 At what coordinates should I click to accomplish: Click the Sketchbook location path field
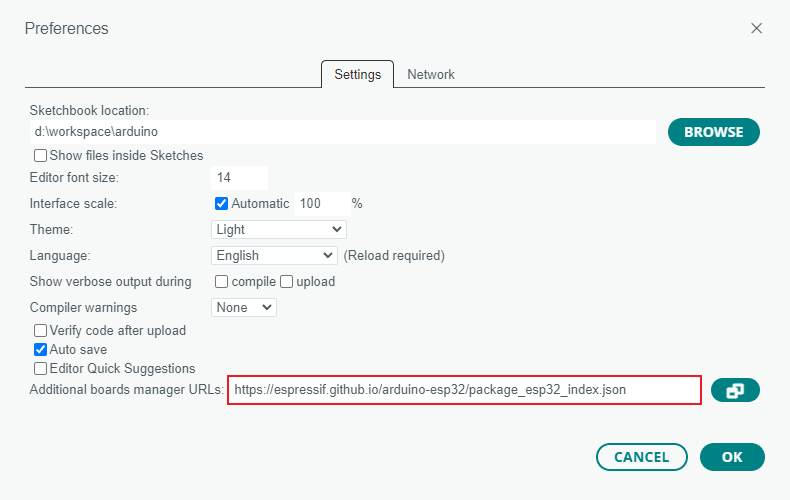tap(343, 132)
